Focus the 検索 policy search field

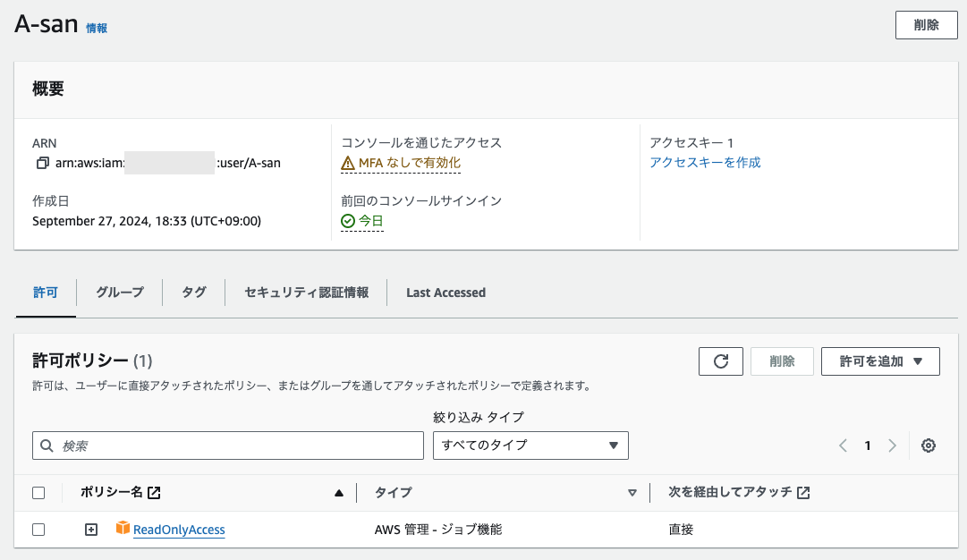pos(227,445)
